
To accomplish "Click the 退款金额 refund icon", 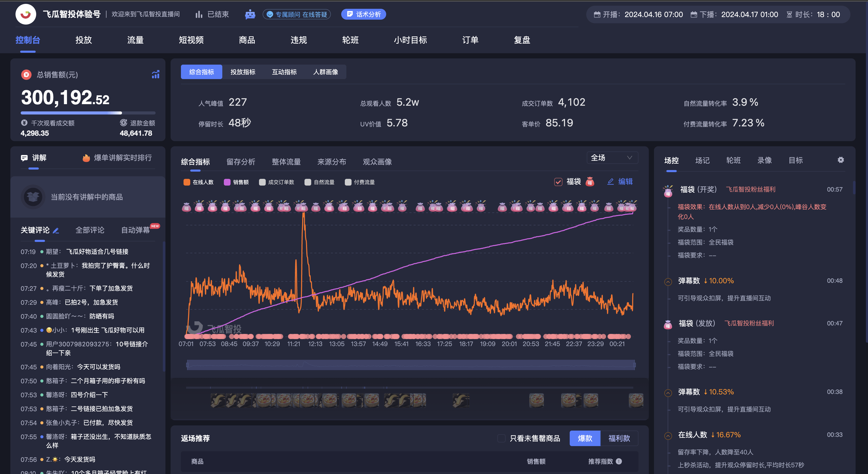I will pos(124,123).
